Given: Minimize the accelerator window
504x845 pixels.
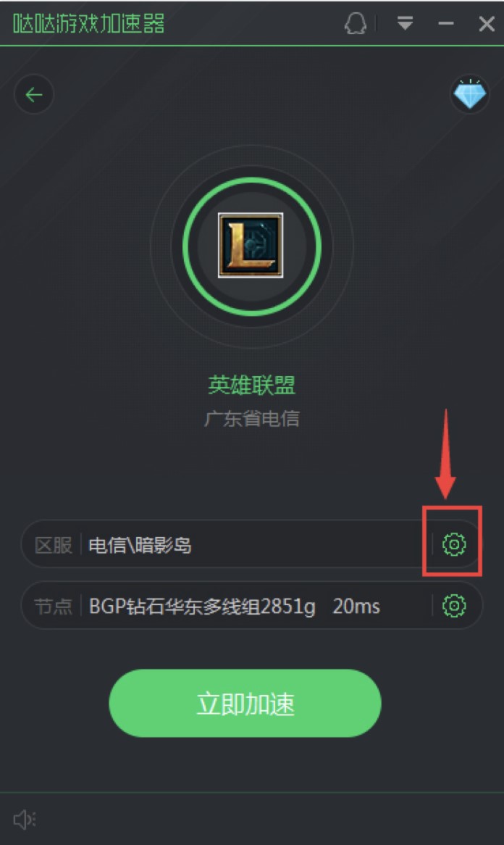Looking at the screenshot, I should [446, 23].
